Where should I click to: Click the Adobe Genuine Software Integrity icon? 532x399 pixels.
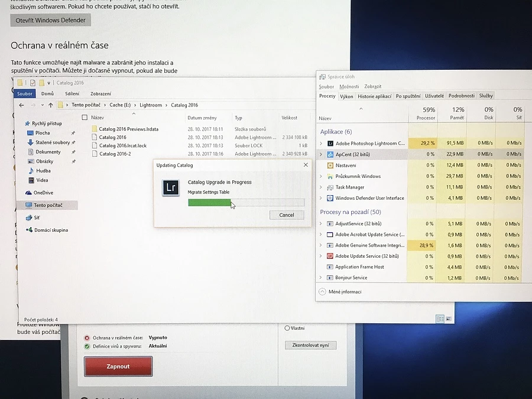tap(330, 245)
